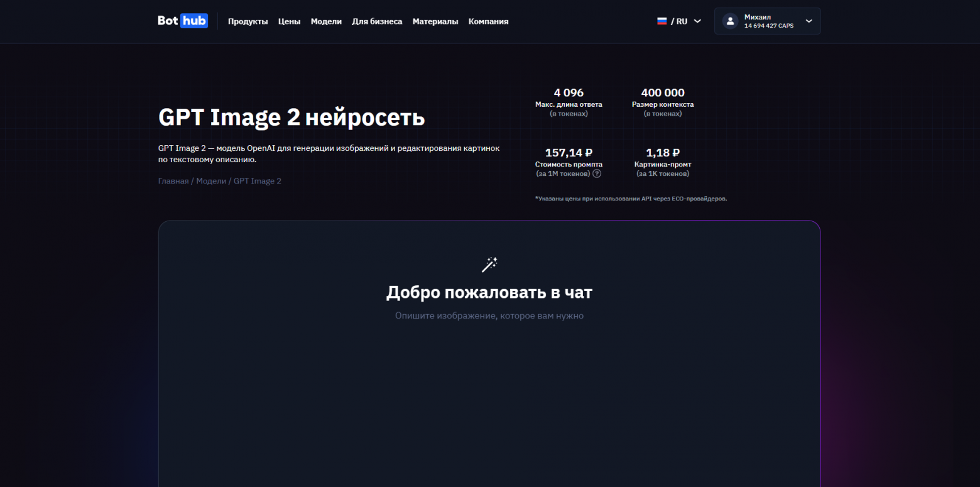The width and height of the screenshot is (980, 487).
Task: Click the ECO-провайдеров price footnote
Action: coord(631,199)
